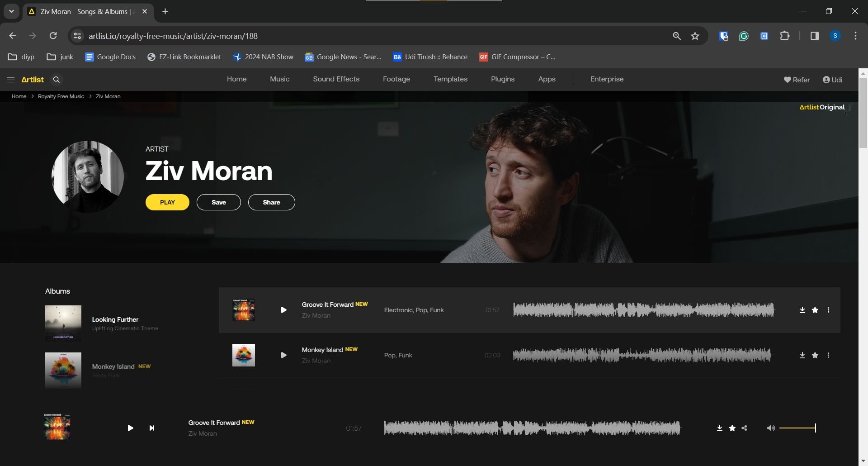The image size is (868, 466).
Task: Open the Home nav item
Action: click(x=237, y=79)
